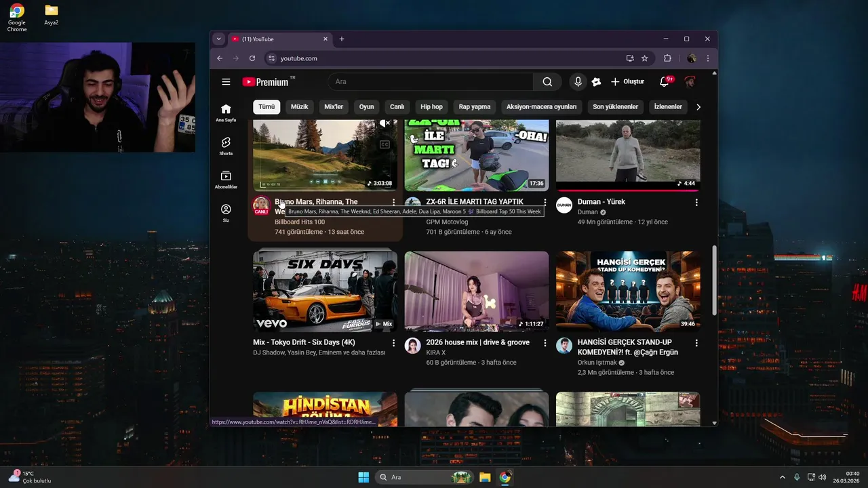Select the Rap yapma chip
Viewport: 868px width, 488px height.
point(475,107)
